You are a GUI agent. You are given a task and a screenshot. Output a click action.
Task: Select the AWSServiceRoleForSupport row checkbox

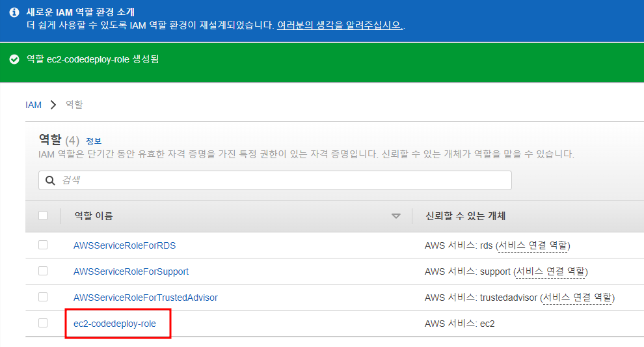click(43, 271)
